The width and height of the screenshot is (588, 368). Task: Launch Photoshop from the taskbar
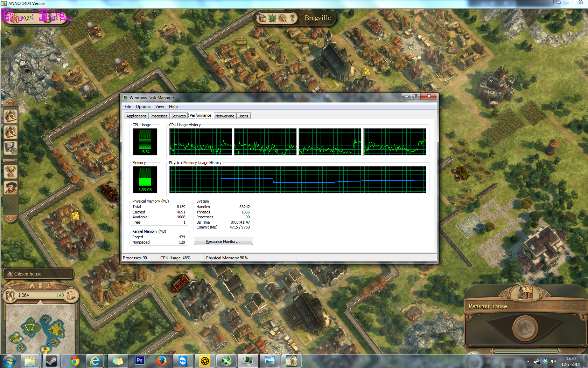[x=139, y=361]
